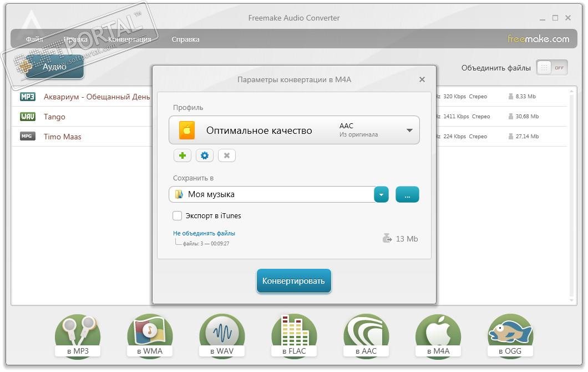
Task: Click the MP3 badge of Аквариум file
Action: click(x=27, y=97)
